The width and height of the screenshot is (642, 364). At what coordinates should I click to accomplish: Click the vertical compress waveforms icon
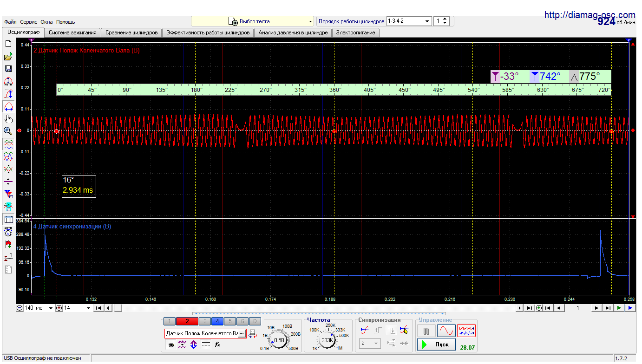pos(8,169)
